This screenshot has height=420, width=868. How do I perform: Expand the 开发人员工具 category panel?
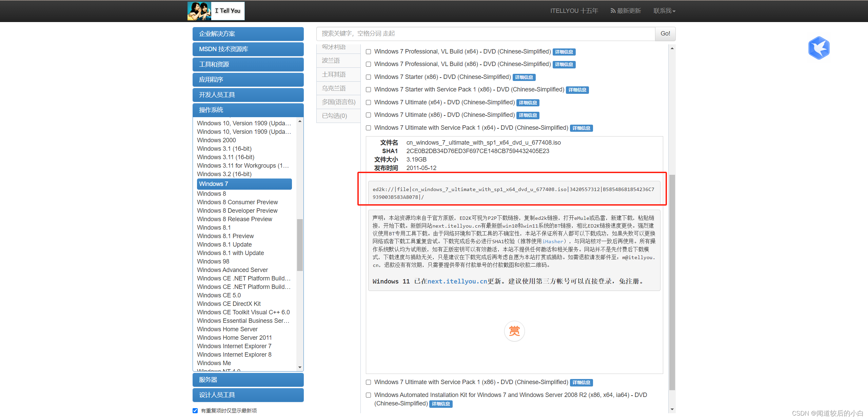[x=248, y=94]
